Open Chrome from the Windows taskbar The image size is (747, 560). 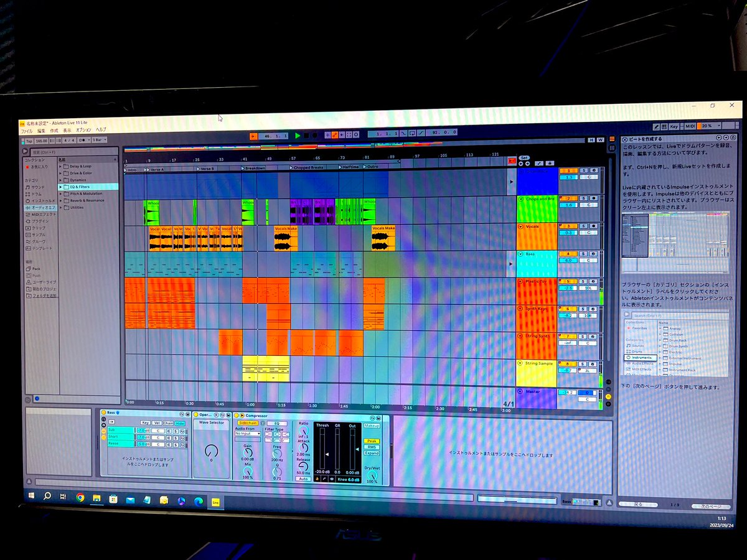(x=80, y=498)
